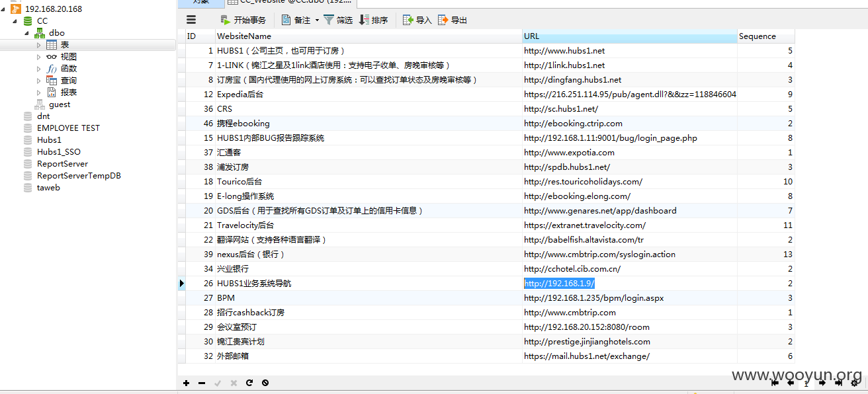868x394 pixels.
Task: Click the stop icon in bottom bar
Action: pos(265,383)
